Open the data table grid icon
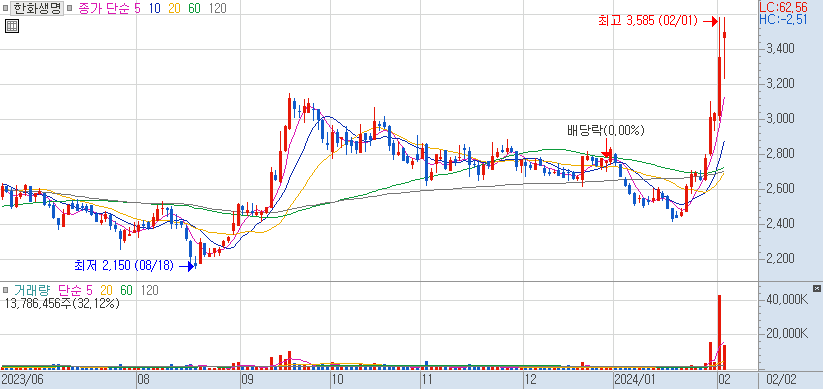Screen dimensions: 823x389 (12, 26)
